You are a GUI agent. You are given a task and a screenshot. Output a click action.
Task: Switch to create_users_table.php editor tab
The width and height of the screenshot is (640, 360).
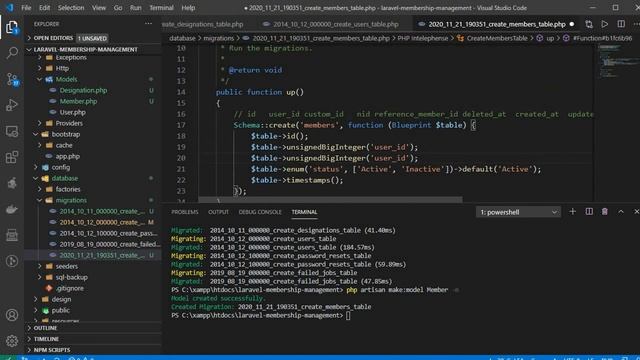[336, 24]
